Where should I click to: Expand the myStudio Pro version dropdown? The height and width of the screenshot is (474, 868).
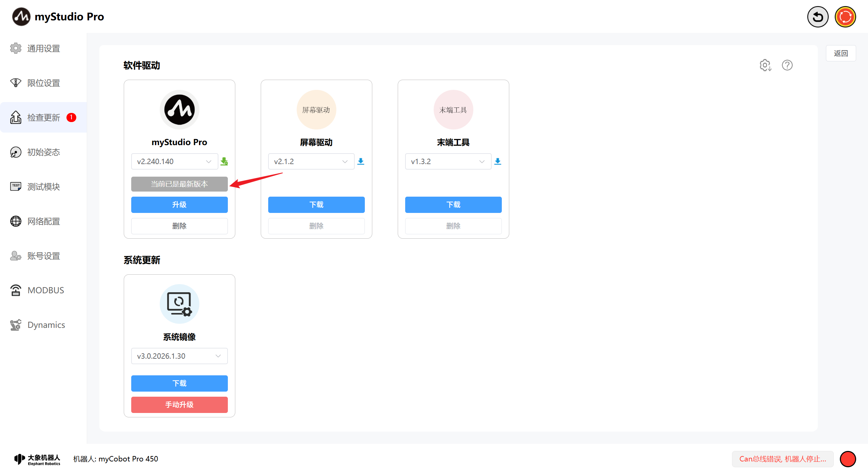coord(174,161)
